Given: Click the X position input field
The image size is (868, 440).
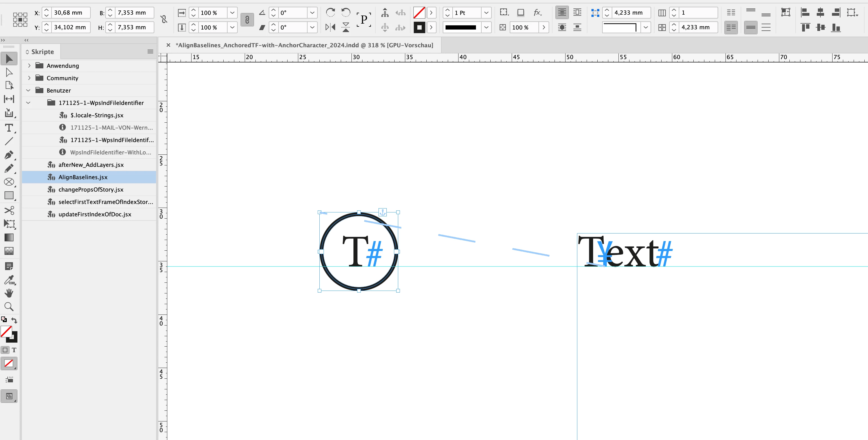Looking at the screenshot, I should [x=71, y=13].
